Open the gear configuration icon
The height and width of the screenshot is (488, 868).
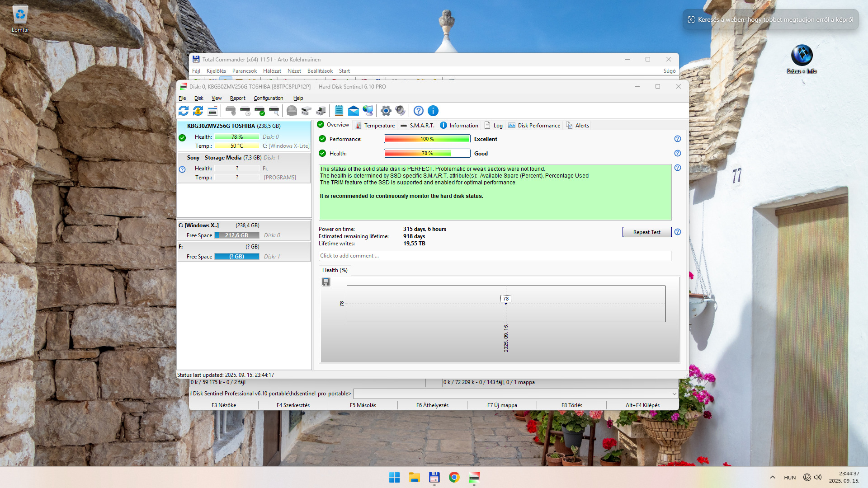pos(386,111)
